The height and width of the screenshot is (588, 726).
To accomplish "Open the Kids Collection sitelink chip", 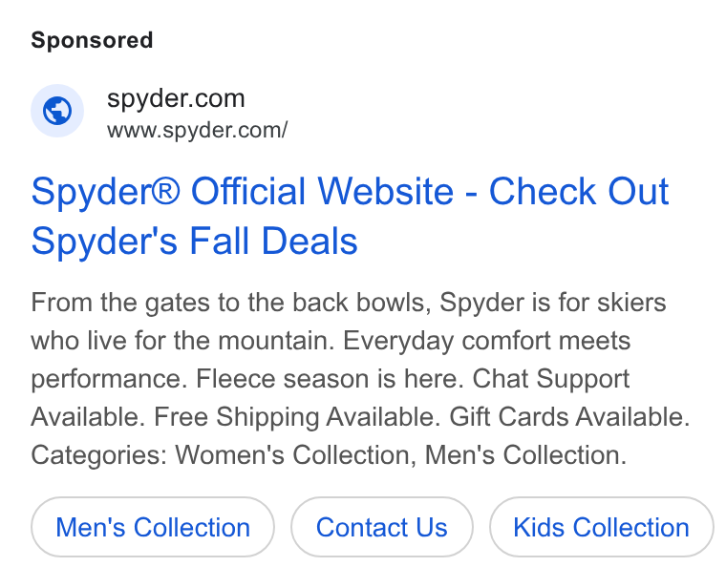I will point(602,527).
